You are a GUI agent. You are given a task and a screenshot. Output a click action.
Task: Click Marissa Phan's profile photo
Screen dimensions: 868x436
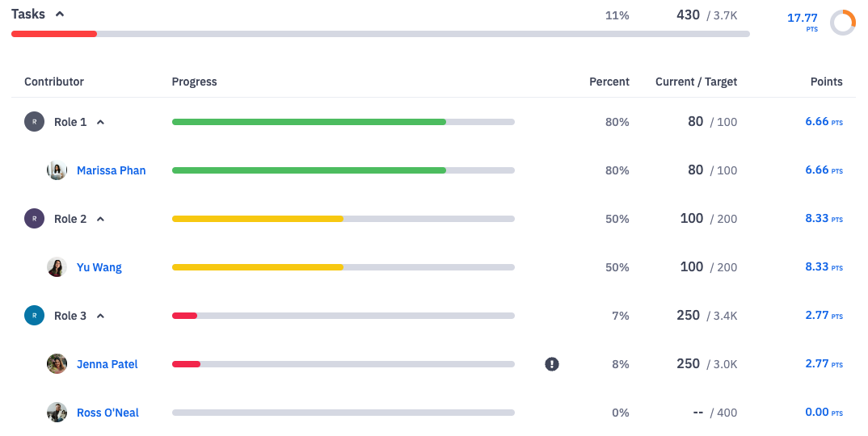[57, 170]
